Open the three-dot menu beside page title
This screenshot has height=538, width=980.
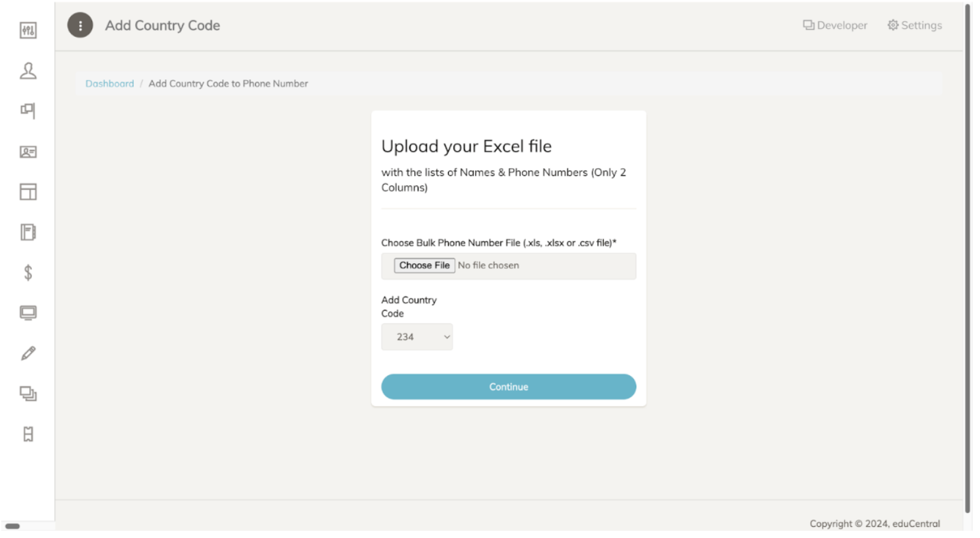[80, 26]
